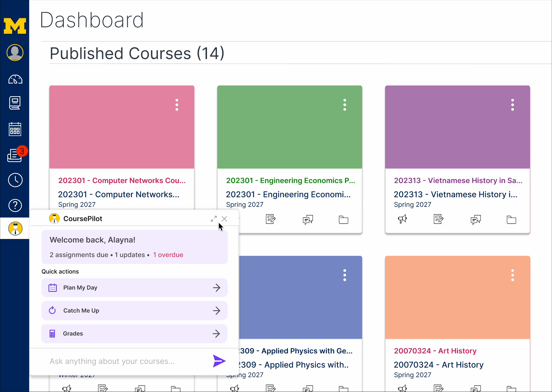Open 202301 - Computer Networks Cou... red link

(x=122, y=181)
